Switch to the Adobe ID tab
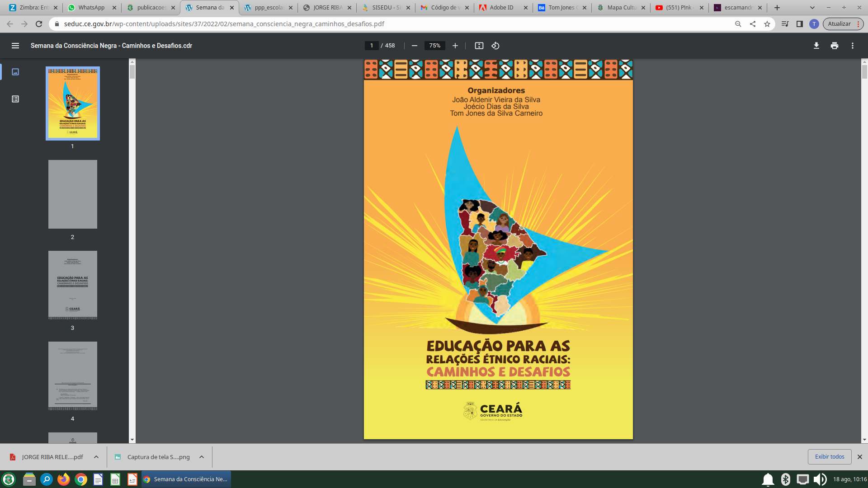This screenshot has width=868, height=488. pyautogui.click(x=501, y=8)
